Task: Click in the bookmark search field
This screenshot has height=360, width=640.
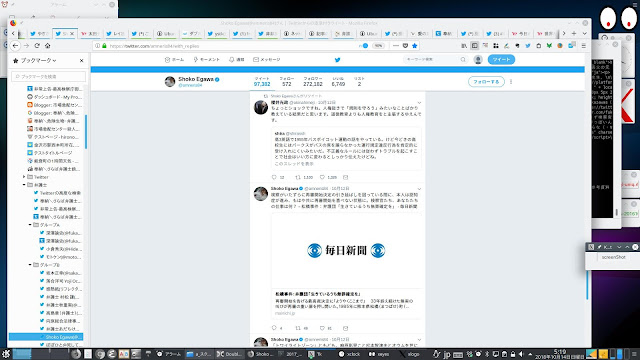Action: coord(49,76)
